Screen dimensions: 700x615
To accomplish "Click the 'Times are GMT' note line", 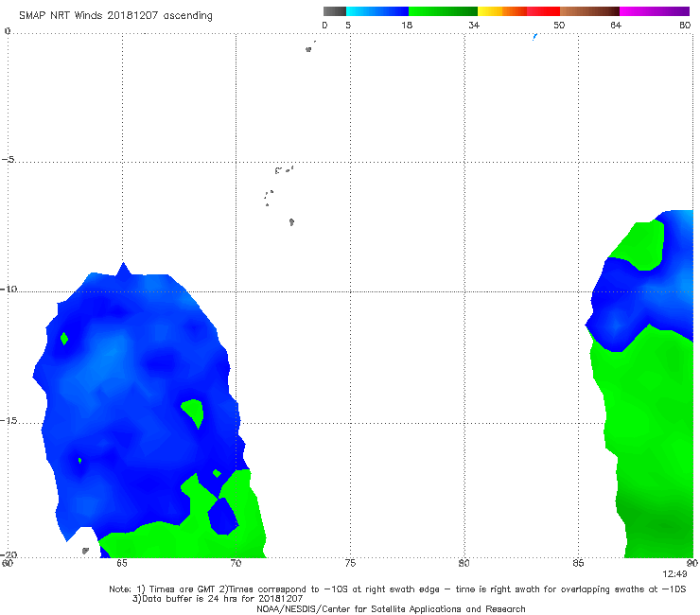I will pos(397,589).
